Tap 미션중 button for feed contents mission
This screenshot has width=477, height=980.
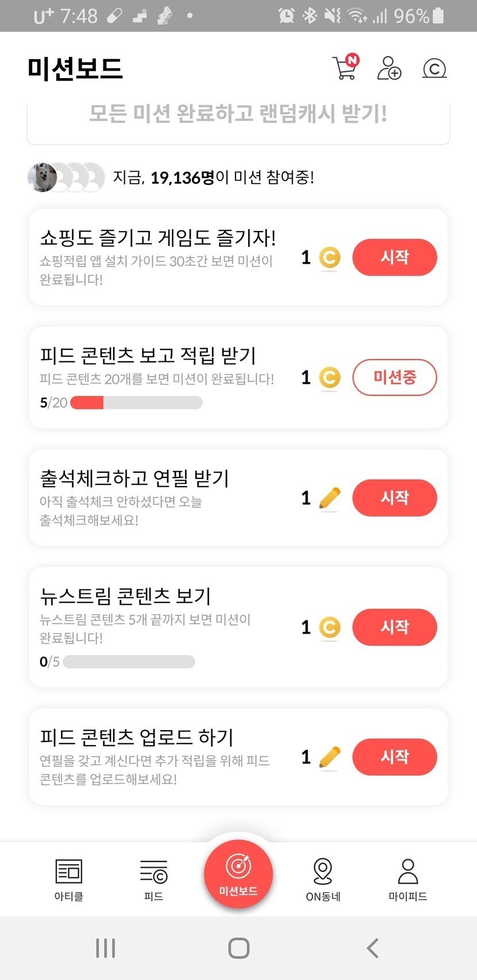pyautogui.click(x=394, y=377)
